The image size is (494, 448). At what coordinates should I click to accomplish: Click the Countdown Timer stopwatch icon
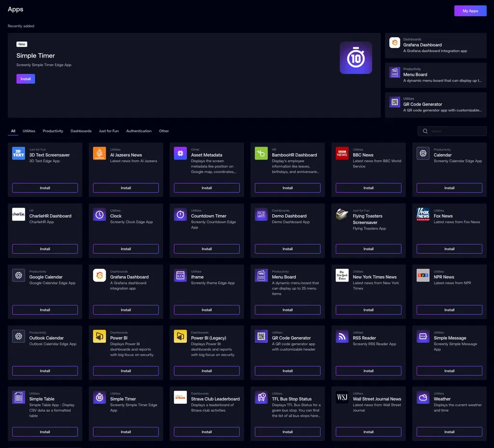coord(180,214)
